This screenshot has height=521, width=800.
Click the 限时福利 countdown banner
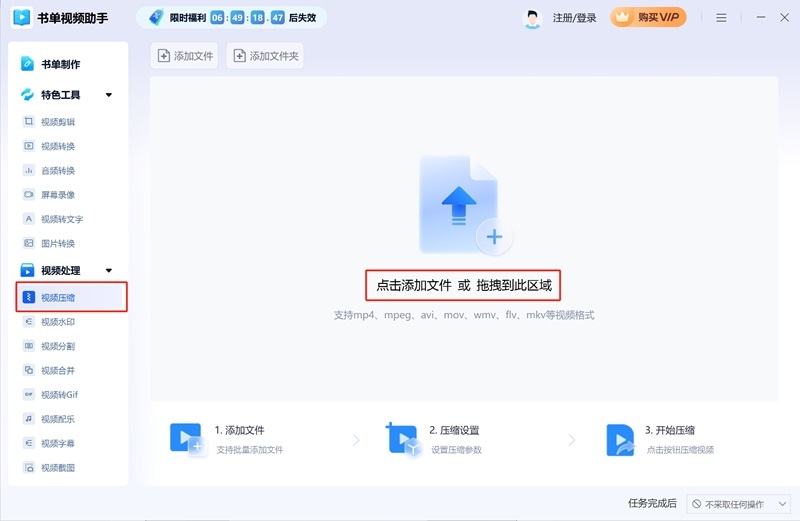232,18
